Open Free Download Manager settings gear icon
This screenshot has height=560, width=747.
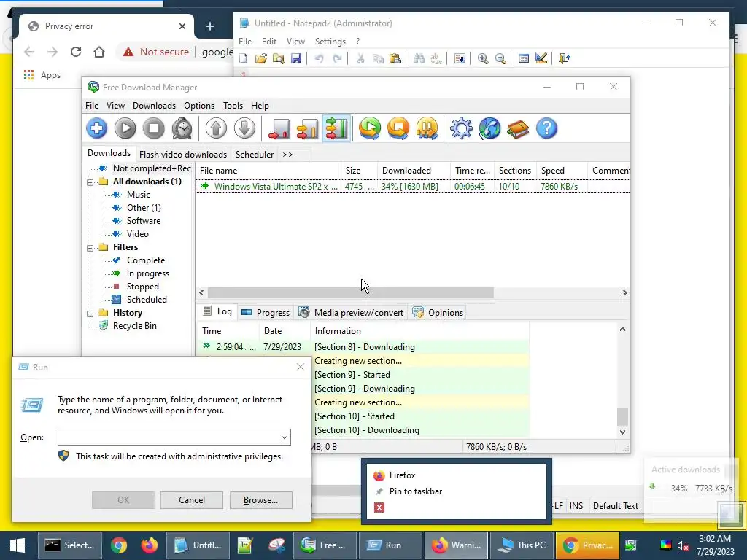click(461, 128)
